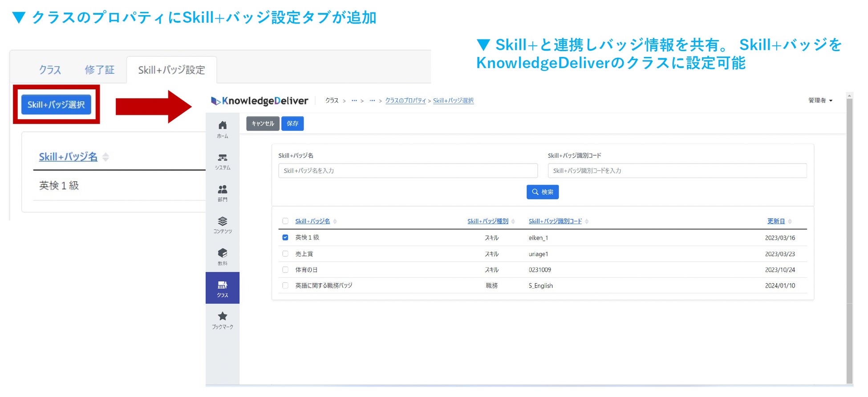Viewport: 868px width, 397px height.
Task: Open the 部門 departments sidebar icon
Action: click(223, 193)
